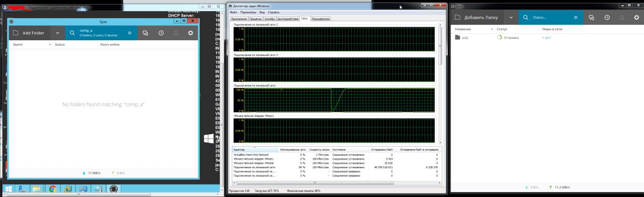Click Добавить Папку button in right Sync window
644x197 pixels.
pos(476,17)
